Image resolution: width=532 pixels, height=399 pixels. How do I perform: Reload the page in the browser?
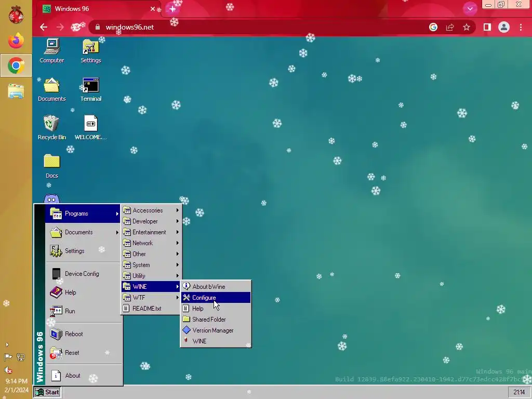click(x=76, y=27)
